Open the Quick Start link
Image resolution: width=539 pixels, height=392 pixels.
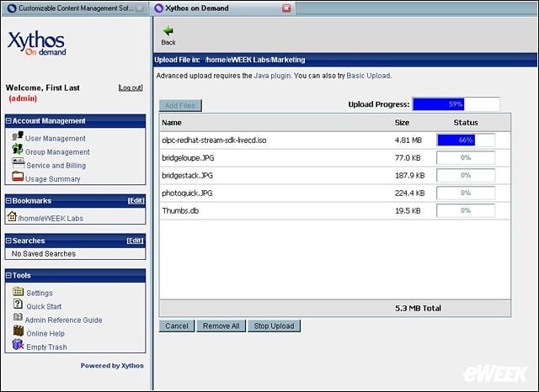(x=44, y=306)
